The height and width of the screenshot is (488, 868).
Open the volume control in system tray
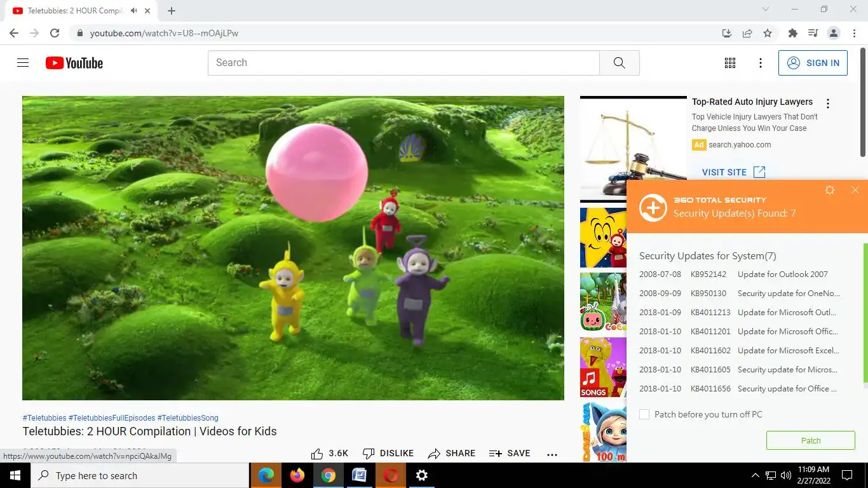tap(786, 475)
